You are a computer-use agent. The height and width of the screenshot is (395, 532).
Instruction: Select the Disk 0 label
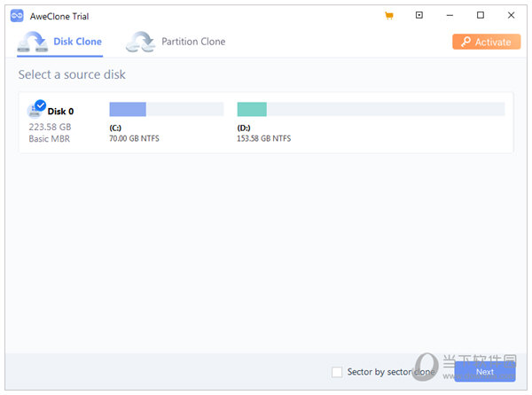(x=60, y=112)
